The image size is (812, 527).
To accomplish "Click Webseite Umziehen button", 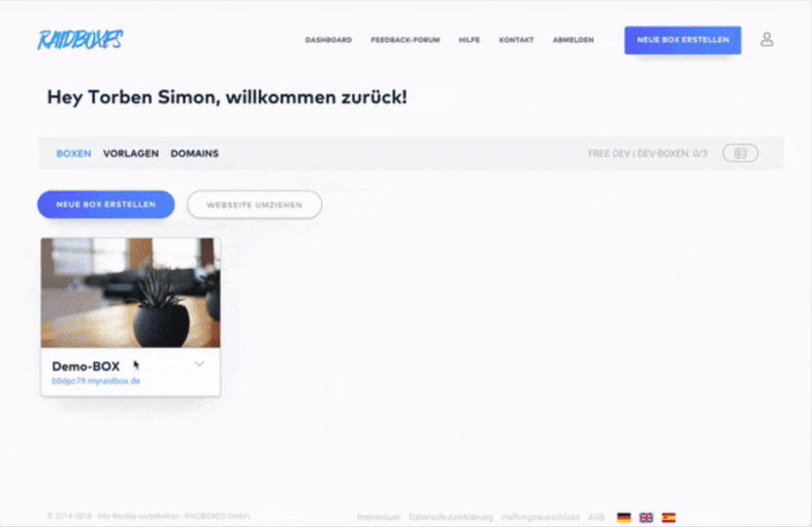I will (254, 204).
